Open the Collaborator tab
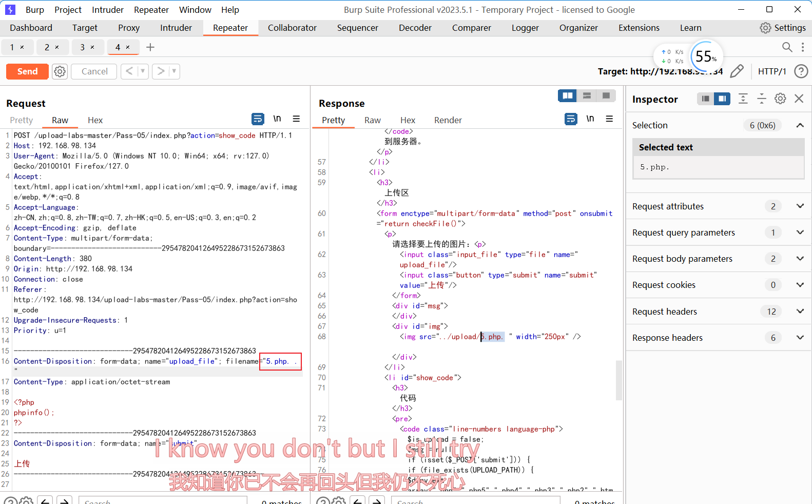The image size is (812, 504). [292, 28]
